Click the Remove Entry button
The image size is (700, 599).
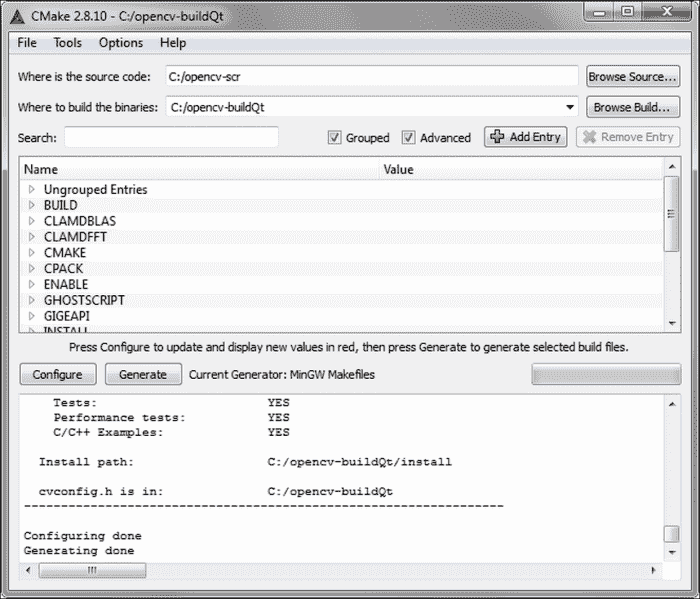pos(628,137)
